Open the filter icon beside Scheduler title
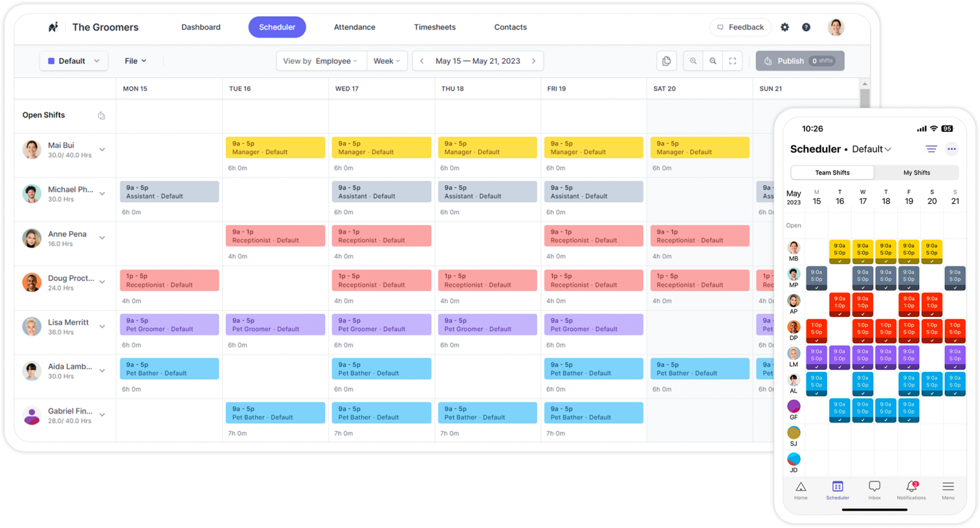 point(931,149)
